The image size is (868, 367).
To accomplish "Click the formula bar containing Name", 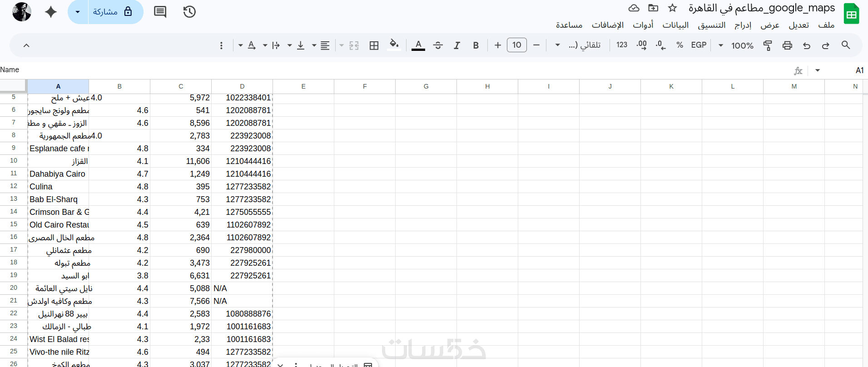I will pos(395,70).
